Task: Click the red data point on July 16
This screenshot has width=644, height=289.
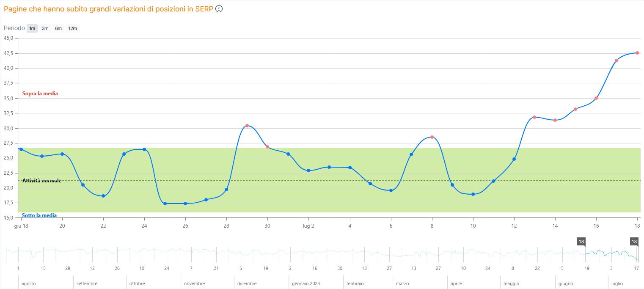Action: click(x=596, y=98)
